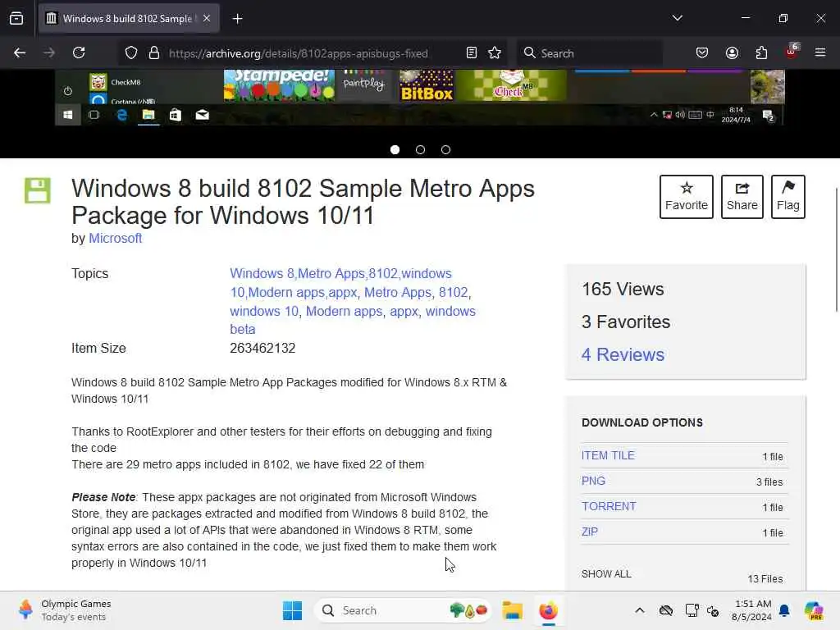Expand the PNG download option
Viewport: 840px width, 630px height.
click(593, 481)
